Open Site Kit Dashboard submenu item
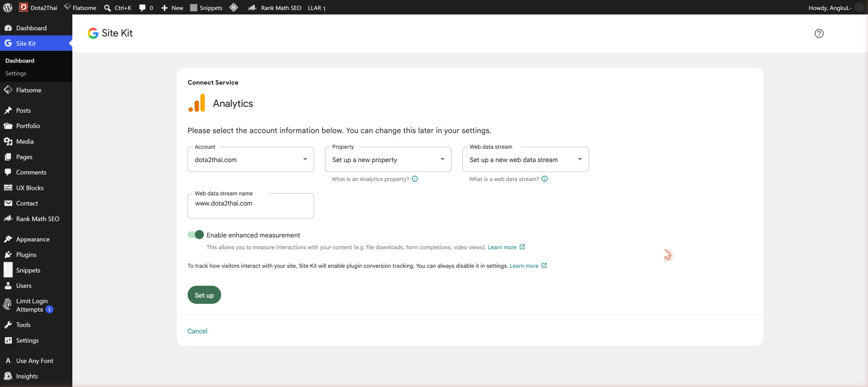Image resolution: width=868 pixels, height=387 pixels. pos(20,61)
